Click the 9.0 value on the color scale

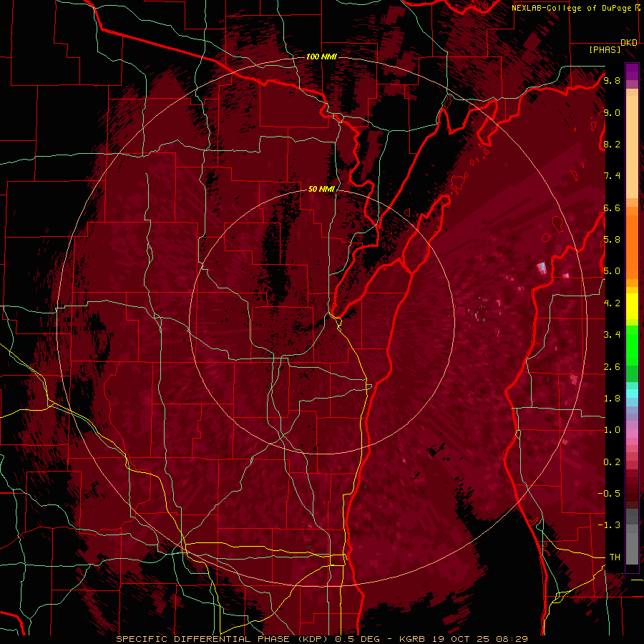[x=612, y=112]
